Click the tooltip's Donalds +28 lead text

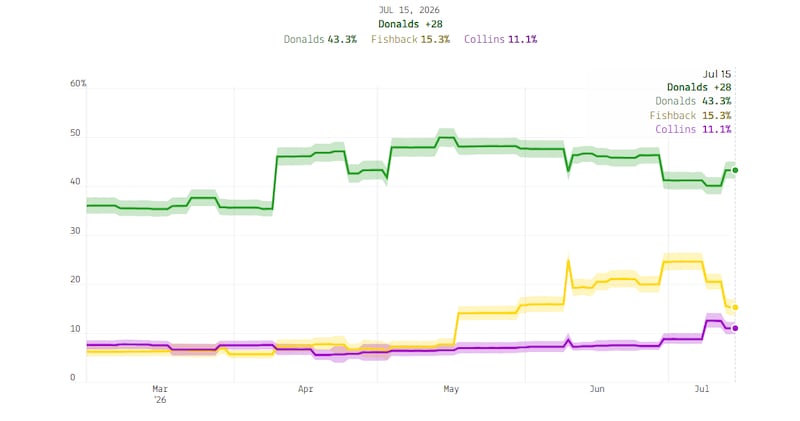click(699, 87)
